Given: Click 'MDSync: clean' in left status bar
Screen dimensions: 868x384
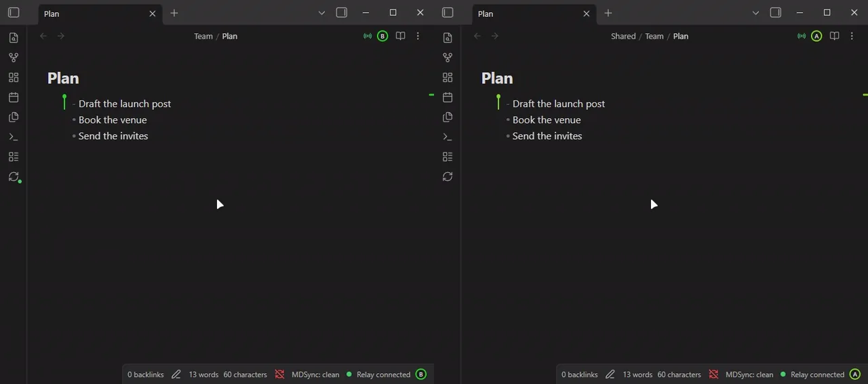Looking at the screenshot, I should pyautogui.click(x=315, y=375).
